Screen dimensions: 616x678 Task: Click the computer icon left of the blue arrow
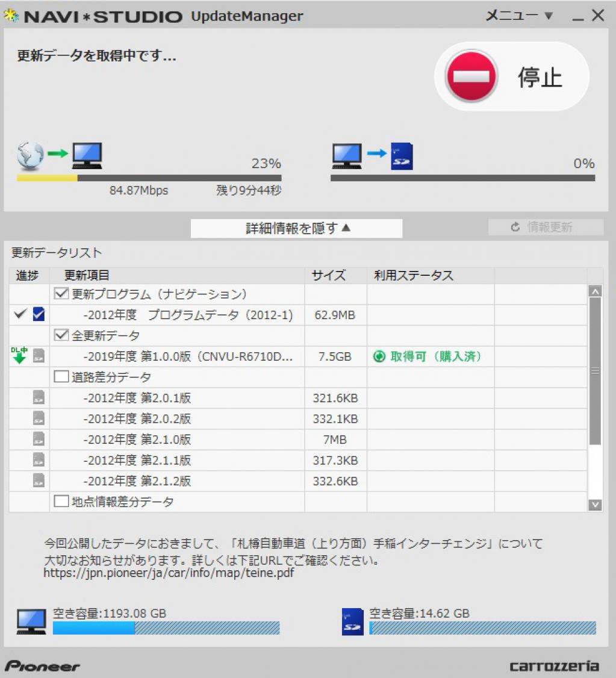coord(347,156)
